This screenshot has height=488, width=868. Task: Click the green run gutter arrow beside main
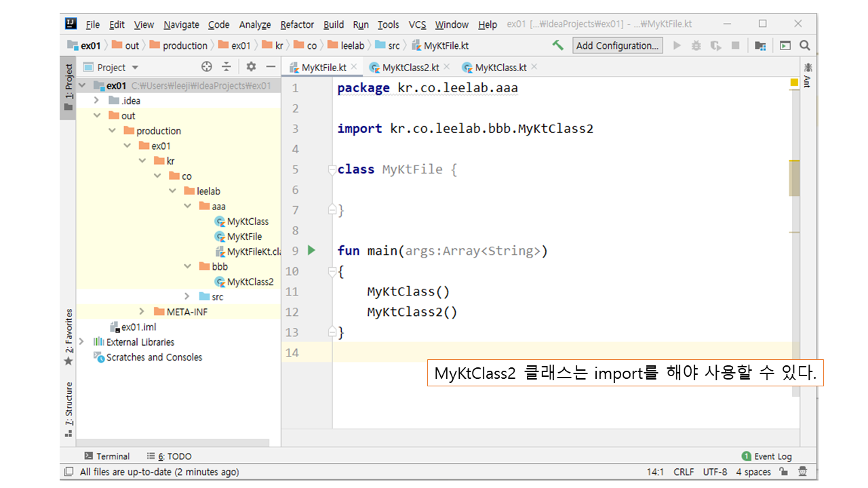pyautogui.click(x=311, y=251)
